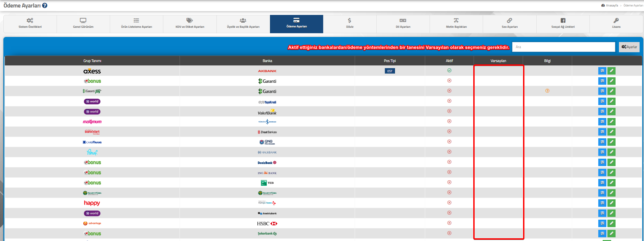
Task: Toggle Aktif icon in the Şekerbank row
Action: (x=449, y=233)
